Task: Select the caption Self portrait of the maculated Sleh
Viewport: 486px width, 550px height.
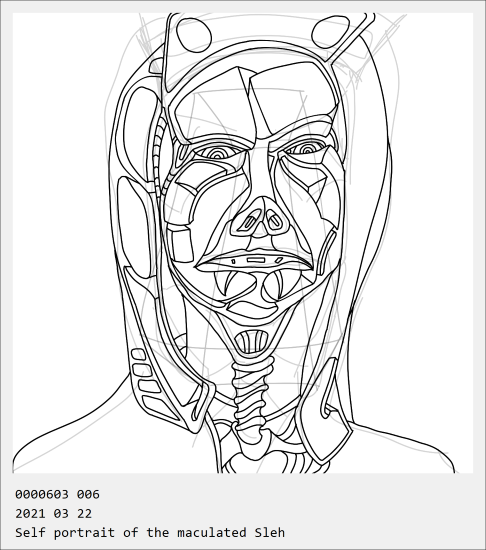Action: 150,532
